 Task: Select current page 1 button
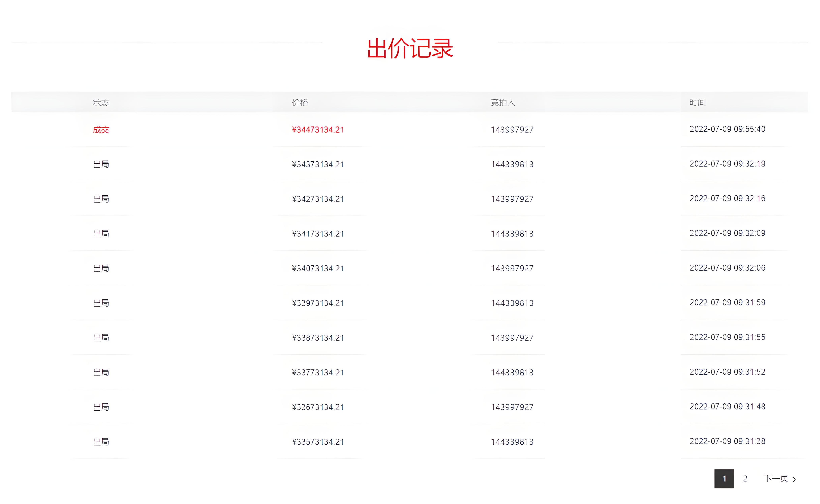(x=724, y=479)
